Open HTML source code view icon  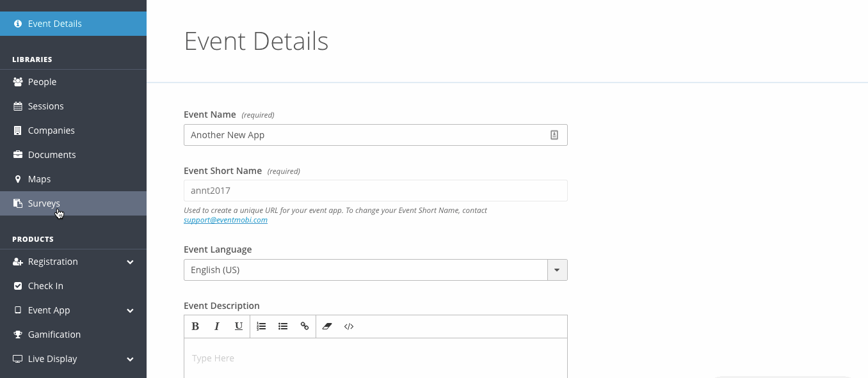[x=349, y=326]
